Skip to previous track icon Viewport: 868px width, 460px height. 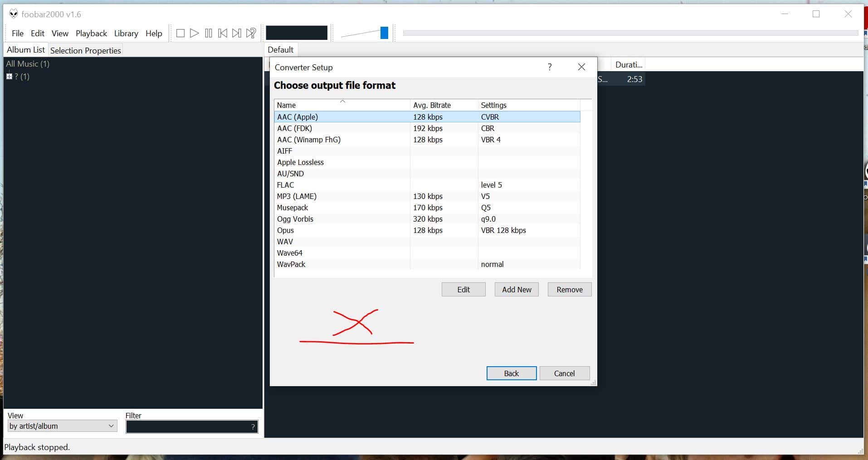click(222, 33)
